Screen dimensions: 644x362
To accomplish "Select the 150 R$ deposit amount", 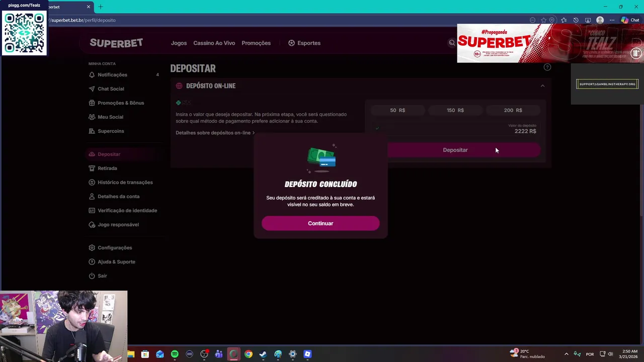I will tap(455, 110).
